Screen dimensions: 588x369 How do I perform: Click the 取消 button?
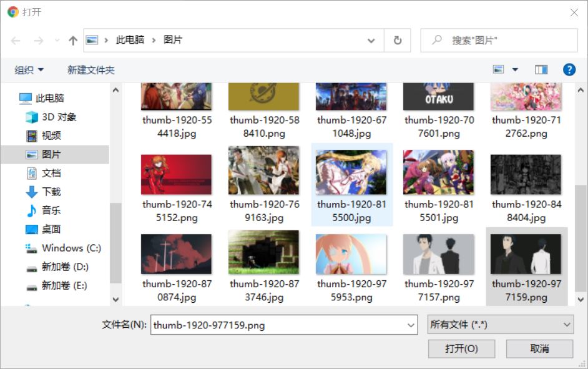tap(539, 349)
